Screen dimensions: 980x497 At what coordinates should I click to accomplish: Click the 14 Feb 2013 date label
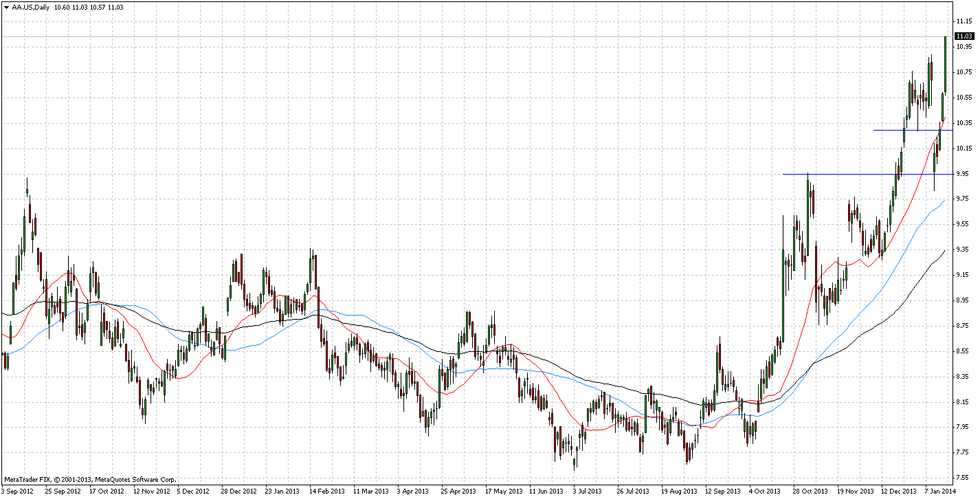coord(326,492)
